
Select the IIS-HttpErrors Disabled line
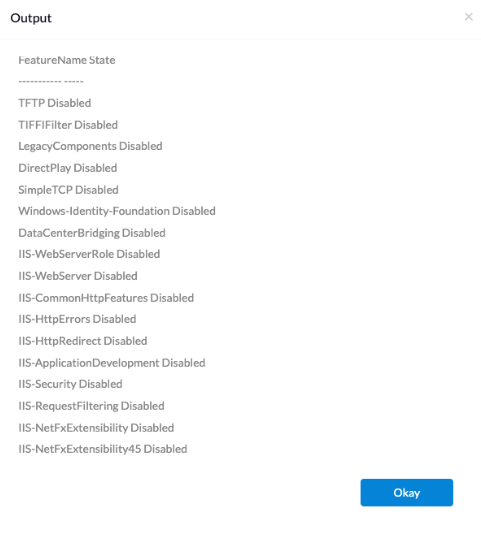(x=77, y=319)
